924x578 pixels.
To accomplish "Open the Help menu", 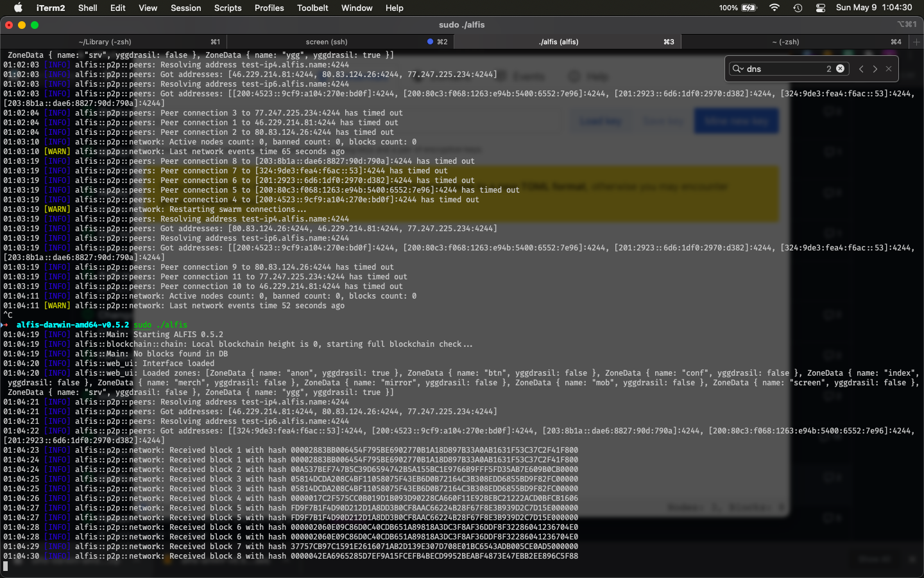I will point(395,8).
